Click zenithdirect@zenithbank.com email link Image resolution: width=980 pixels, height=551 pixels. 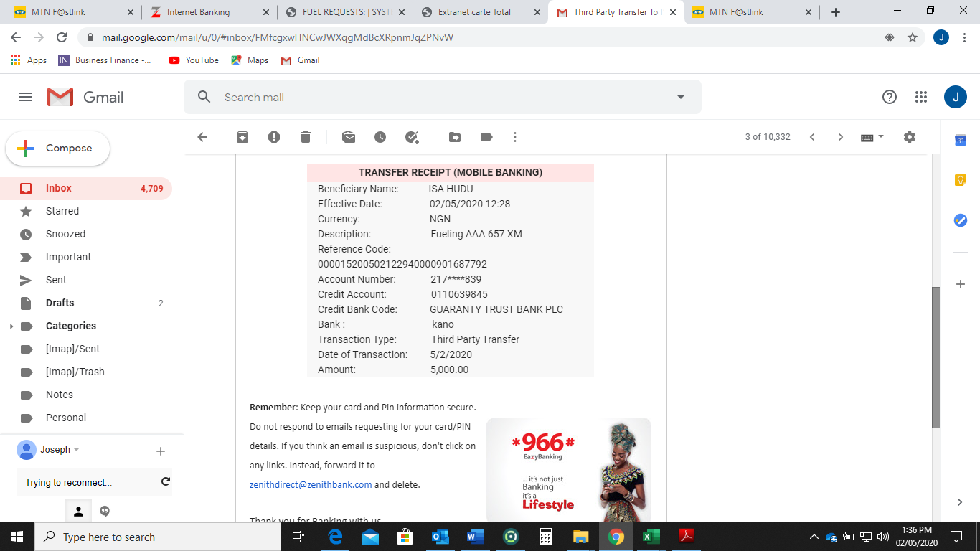[x=311, y=485]
